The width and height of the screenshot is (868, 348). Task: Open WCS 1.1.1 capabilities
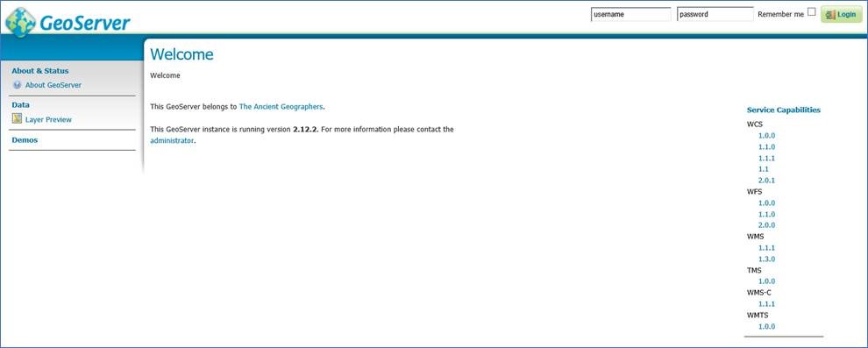[x=766, y=159]
